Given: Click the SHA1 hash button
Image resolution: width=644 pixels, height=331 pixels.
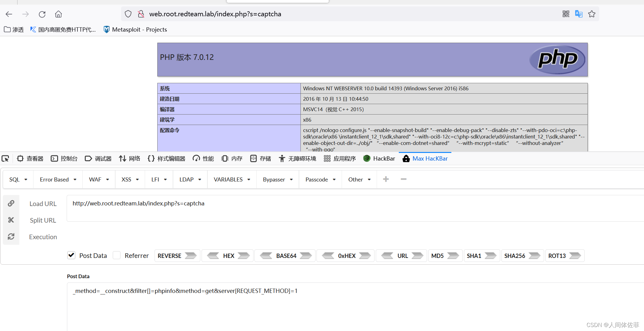Looking at the screenshot, I should point(481,256).
